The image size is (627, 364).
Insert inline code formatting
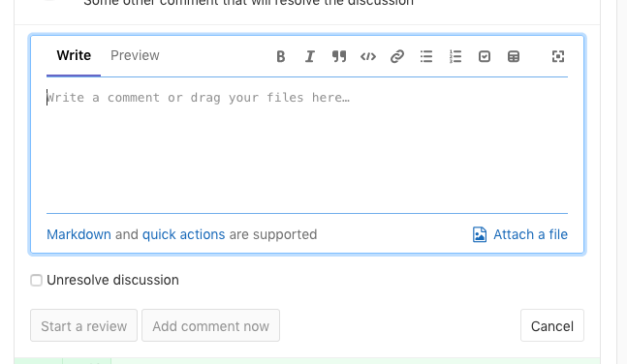point(368,56)
